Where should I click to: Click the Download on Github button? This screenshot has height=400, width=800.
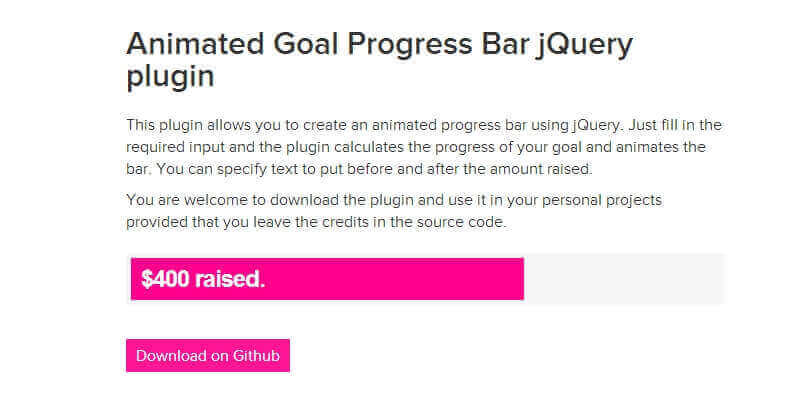208,356
